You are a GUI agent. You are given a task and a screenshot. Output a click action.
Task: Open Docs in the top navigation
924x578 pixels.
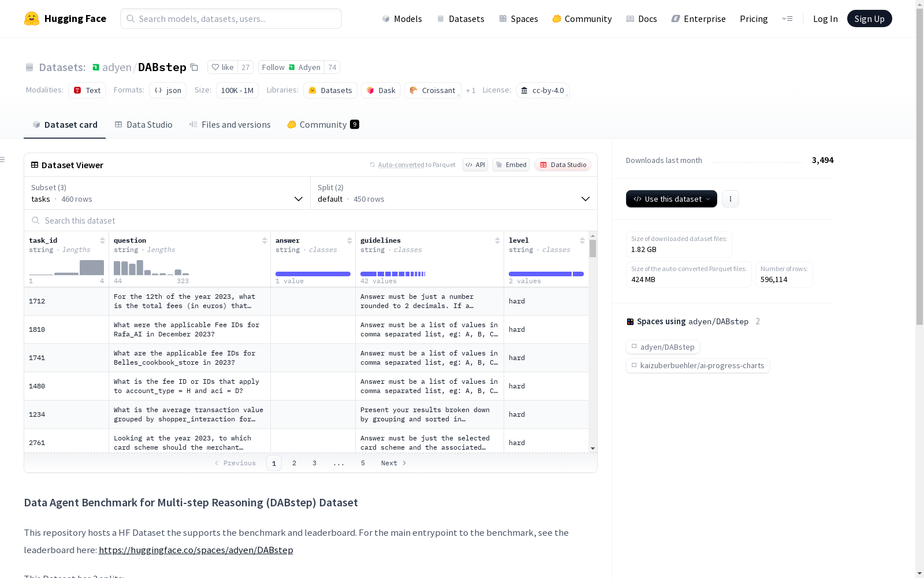pyautogui.click(x=642, y=18)
